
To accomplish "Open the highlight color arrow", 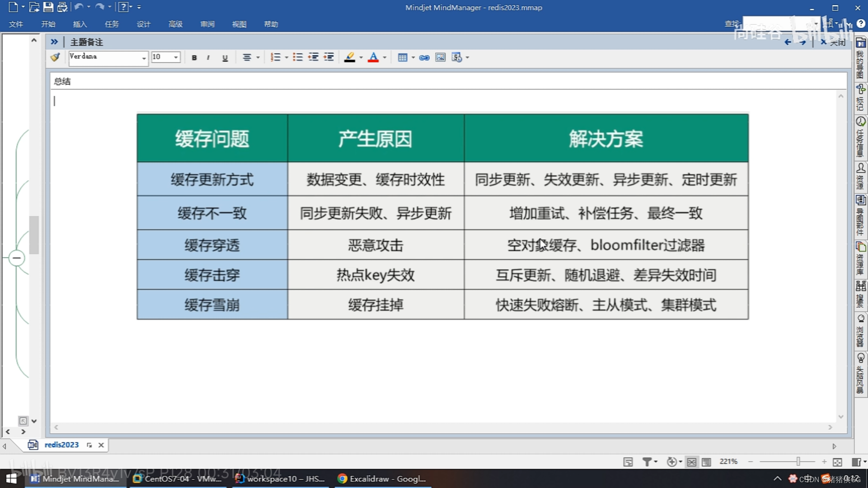I will [361, 57].
